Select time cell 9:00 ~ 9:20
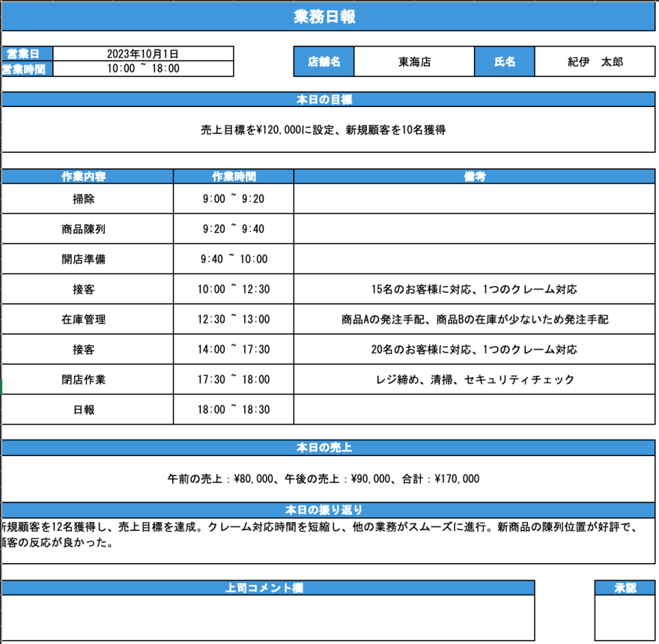 tap(233, 198)
